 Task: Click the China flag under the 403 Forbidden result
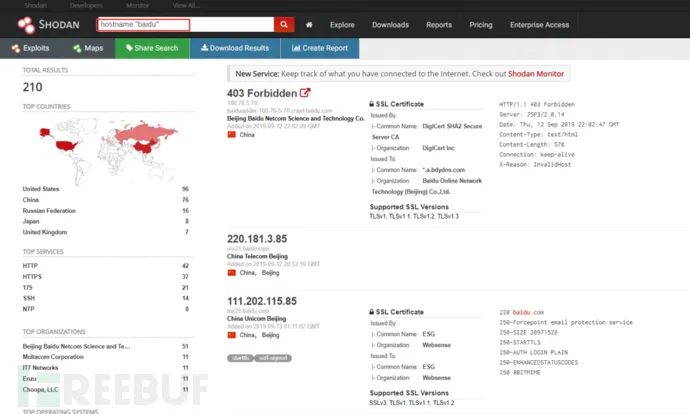point(231,135)
